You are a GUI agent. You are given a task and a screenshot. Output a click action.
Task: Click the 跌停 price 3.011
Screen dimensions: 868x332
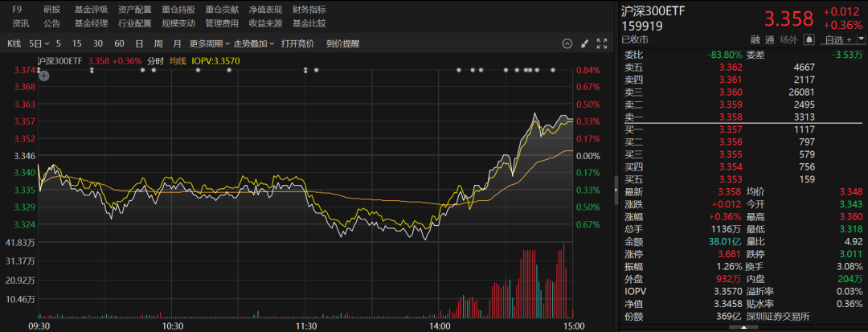tap(851, 254)
